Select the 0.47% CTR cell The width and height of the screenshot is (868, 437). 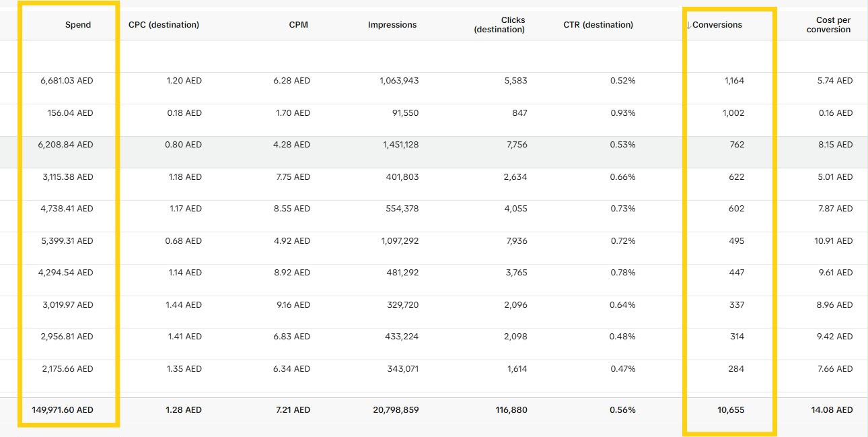click(623, 369)
